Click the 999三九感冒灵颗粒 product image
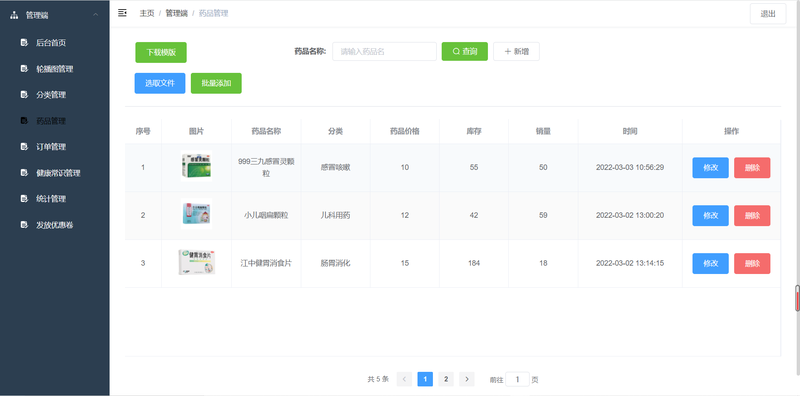Screen dimensions: 800x396 pos(196,167)
